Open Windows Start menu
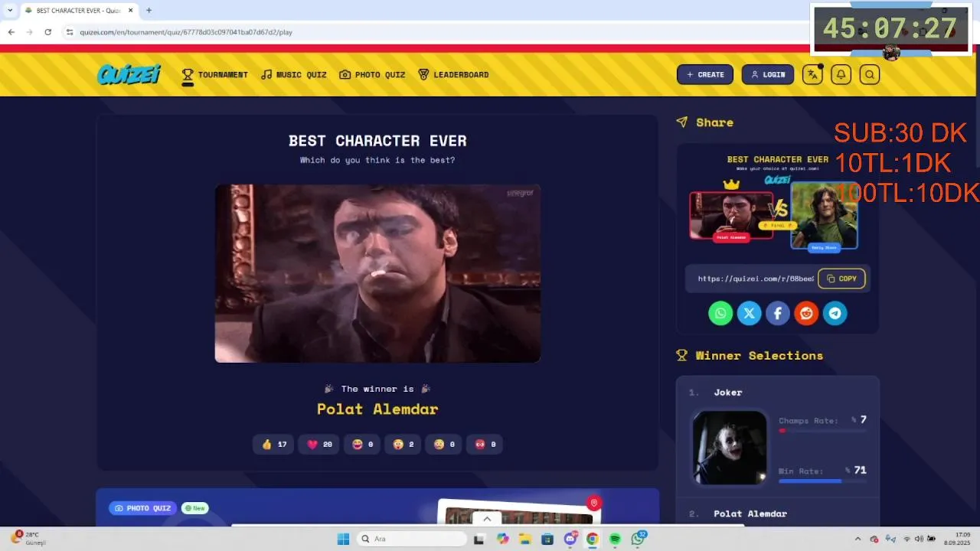The image size is (980, 551). click(x=343, y=539)
